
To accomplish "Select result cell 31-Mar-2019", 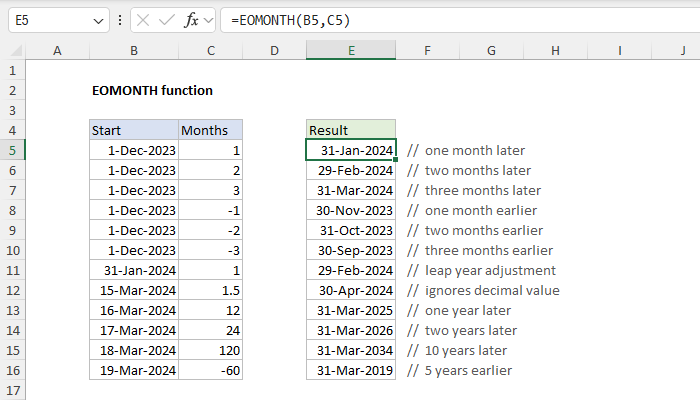I will tap(351, 371).
